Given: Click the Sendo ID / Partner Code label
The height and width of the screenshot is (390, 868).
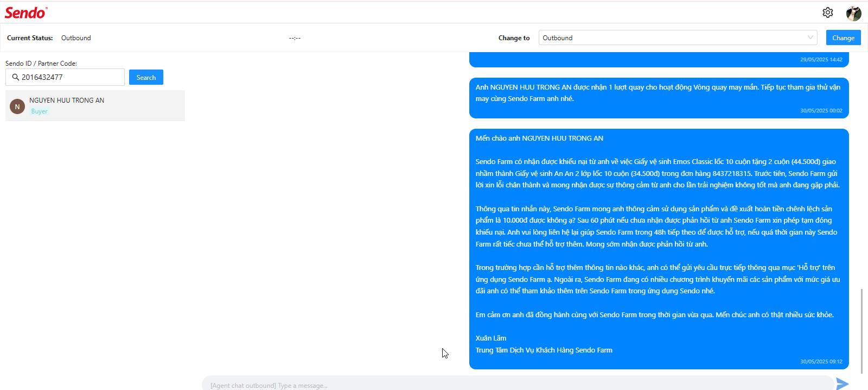Looking at the screenshot, I should 41,64.
